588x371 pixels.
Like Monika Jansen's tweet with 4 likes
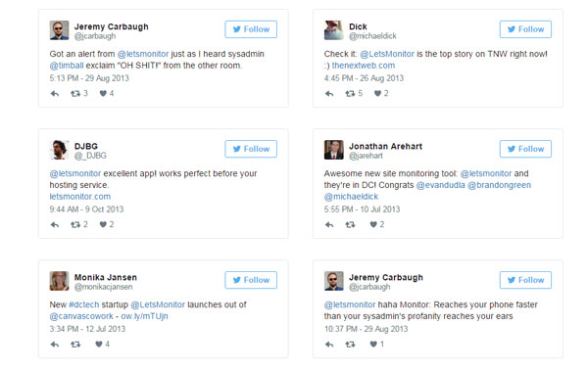coord(99,344)
